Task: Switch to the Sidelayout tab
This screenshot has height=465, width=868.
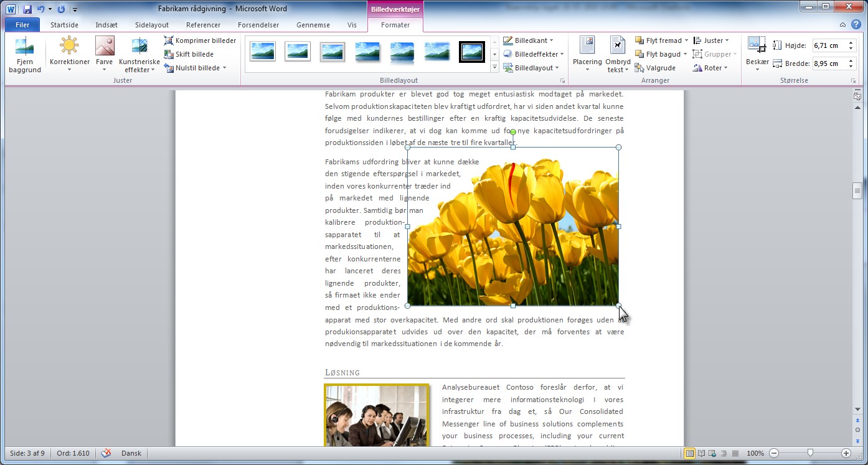Action: pos(152,25)
